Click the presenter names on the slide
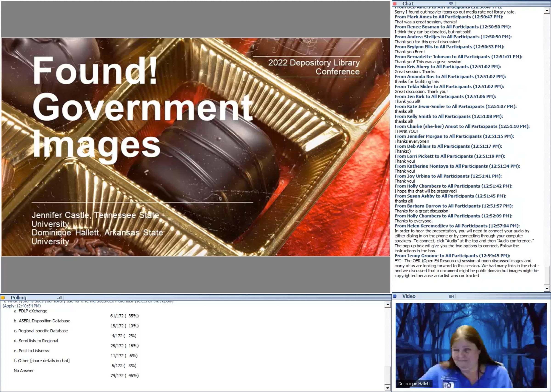551x392 pixels. tap(97, 228)
